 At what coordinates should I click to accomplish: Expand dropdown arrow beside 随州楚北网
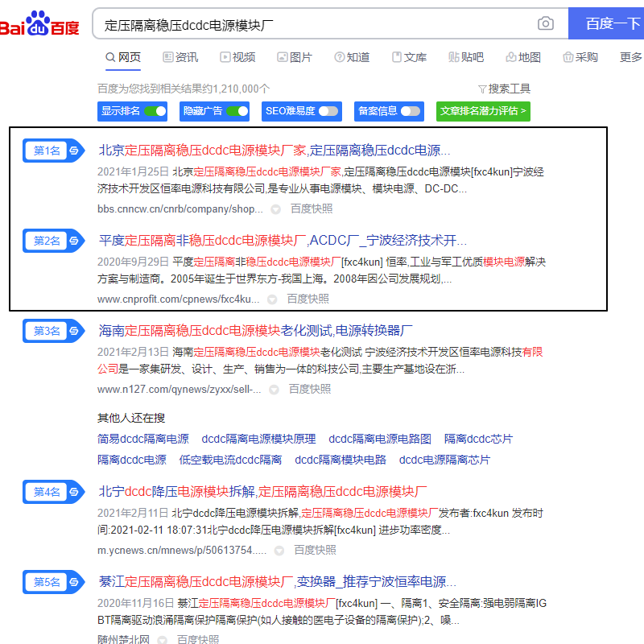(163, 640)
